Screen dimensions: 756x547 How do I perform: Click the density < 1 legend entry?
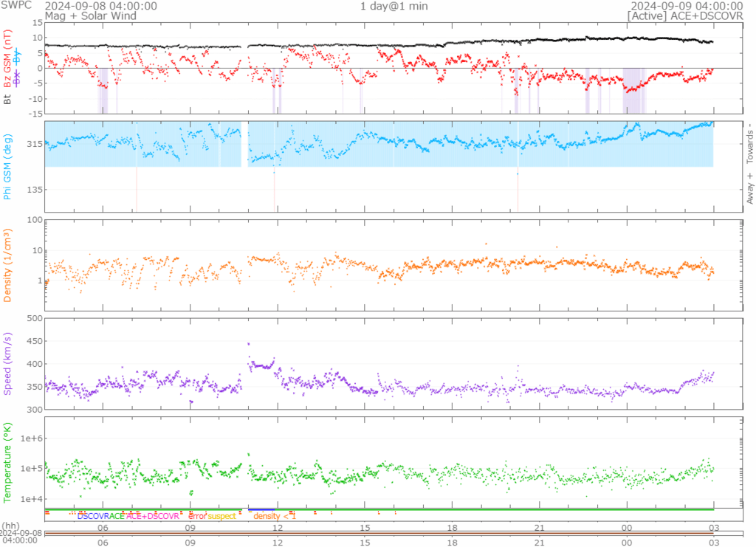(274, 516)
